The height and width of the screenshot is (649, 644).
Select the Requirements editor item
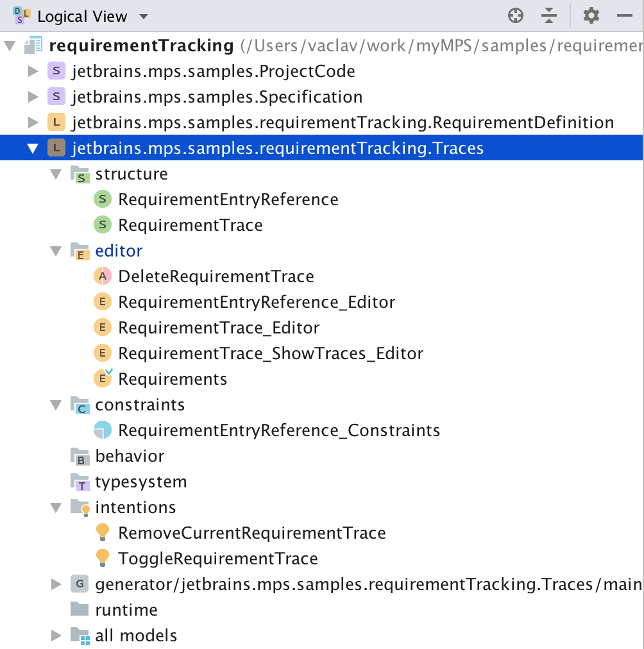172,379
